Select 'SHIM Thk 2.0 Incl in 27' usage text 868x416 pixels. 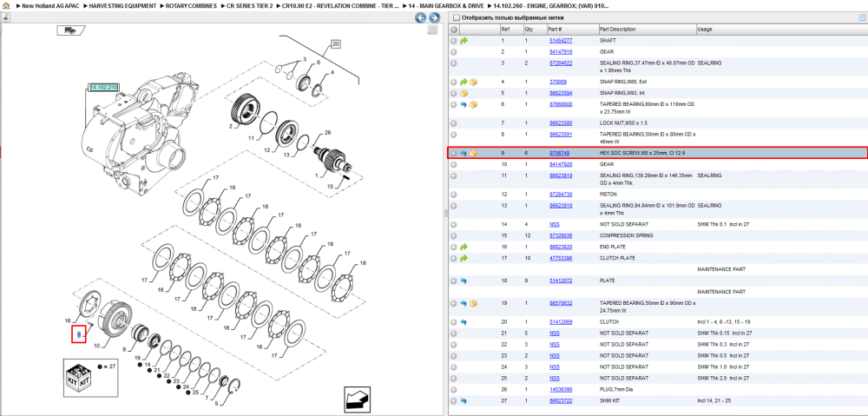click(x=723, y=379)
